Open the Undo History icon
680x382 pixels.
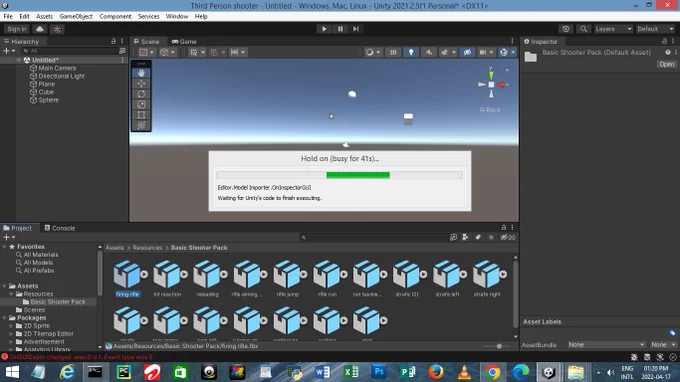tap(566, 29)
